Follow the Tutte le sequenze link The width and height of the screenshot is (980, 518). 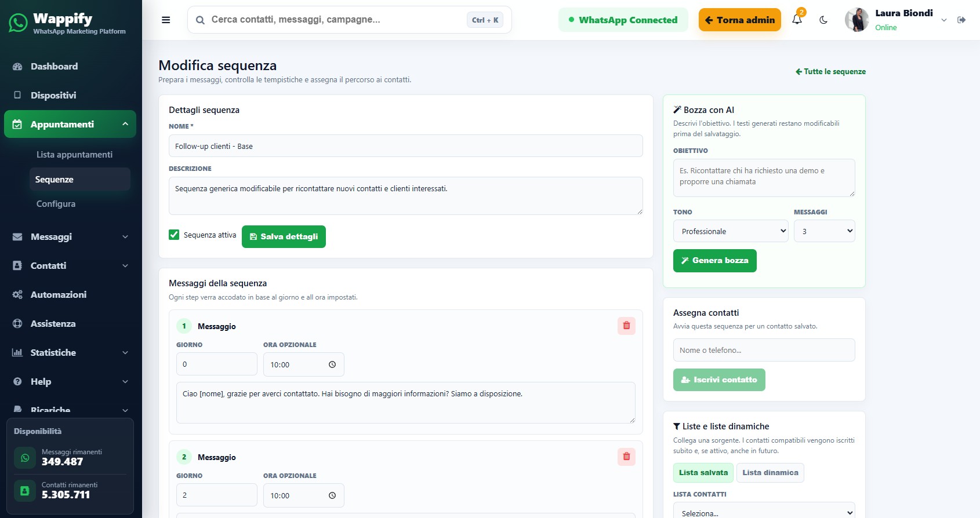[830, 71]
